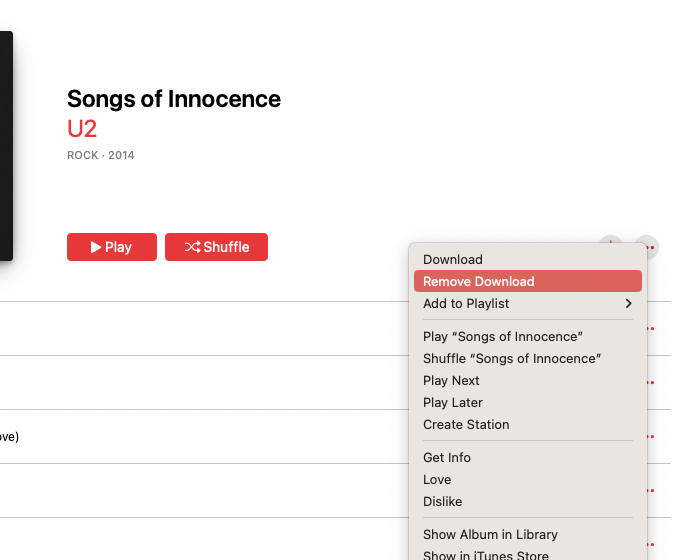Image resolution: width=689 pixels, height=560 pixels.
Task: Mark the album with Love
Action: pyautogui.click(x=528, y=479)
